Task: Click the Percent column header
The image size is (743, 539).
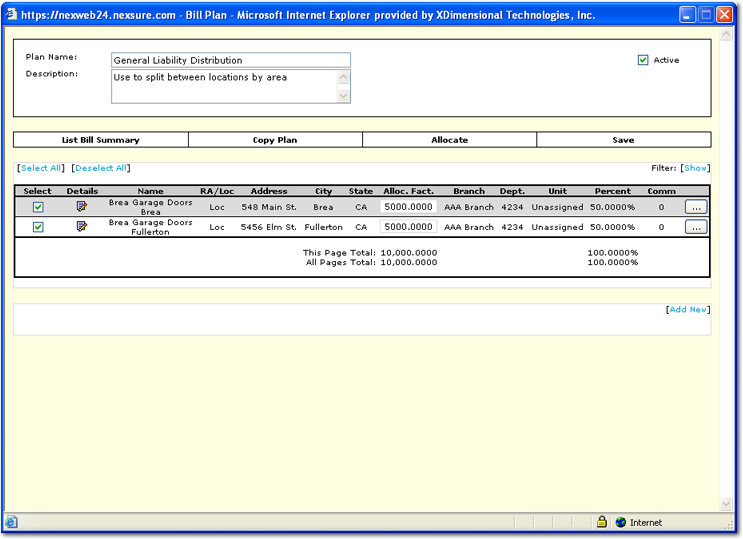Action: [613, 191]
